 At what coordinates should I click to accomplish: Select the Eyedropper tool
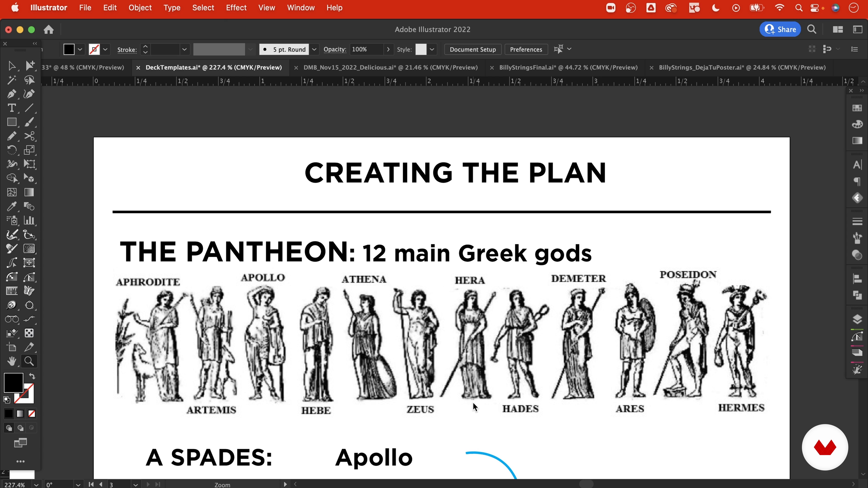tap(12, 206)
